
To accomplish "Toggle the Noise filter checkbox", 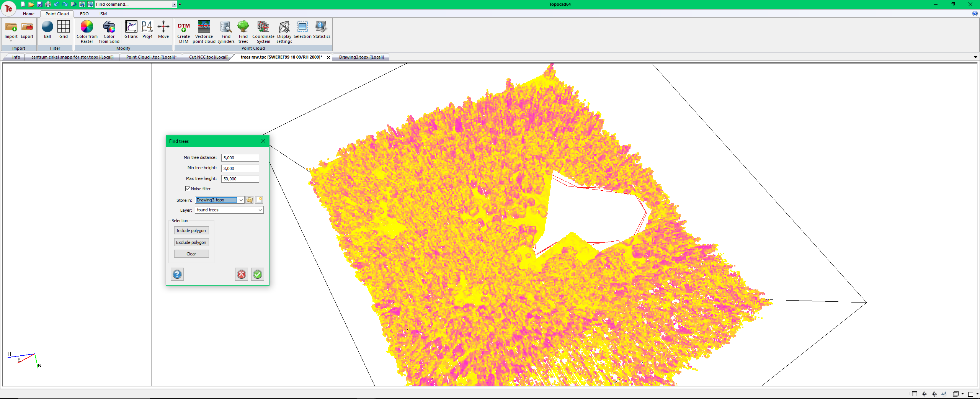I will click(188, 189).
